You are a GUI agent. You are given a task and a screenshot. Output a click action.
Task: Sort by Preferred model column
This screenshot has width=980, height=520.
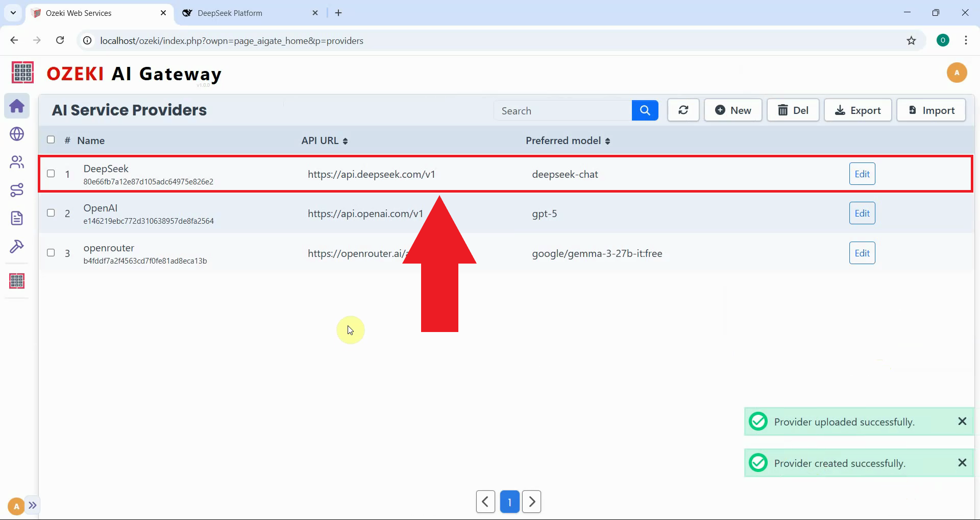(x=568, y=141)
